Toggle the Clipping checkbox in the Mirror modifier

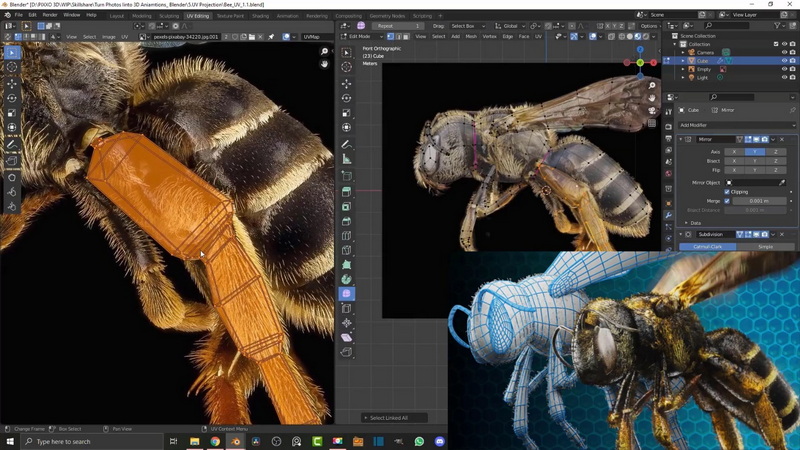[x=727, y=192]
